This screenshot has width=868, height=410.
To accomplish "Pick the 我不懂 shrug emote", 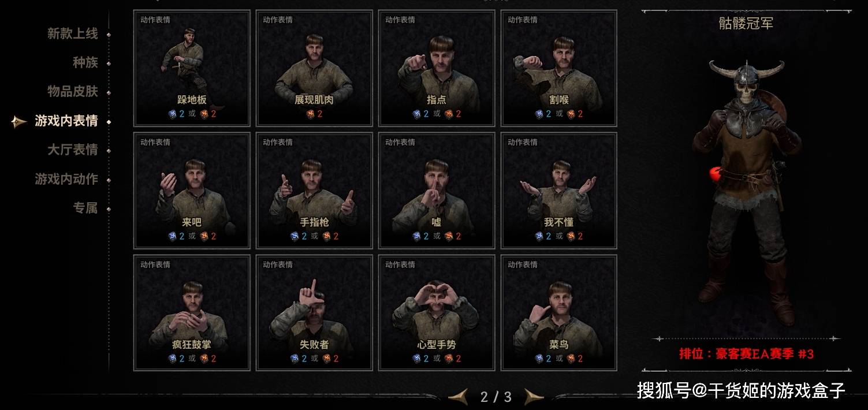I will click(x=559, y=191).
